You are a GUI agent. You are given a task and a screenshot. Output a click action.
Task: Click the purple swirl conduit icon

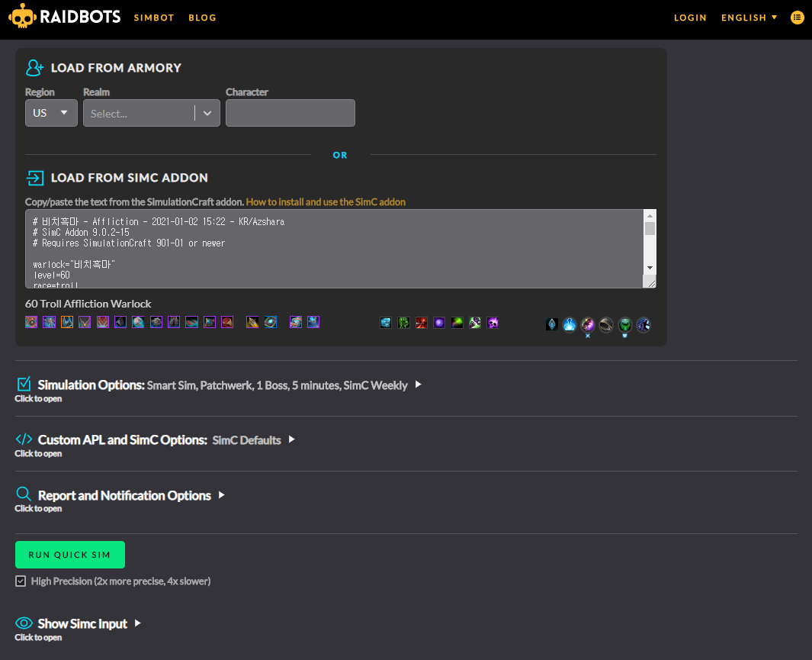point(588,325)
